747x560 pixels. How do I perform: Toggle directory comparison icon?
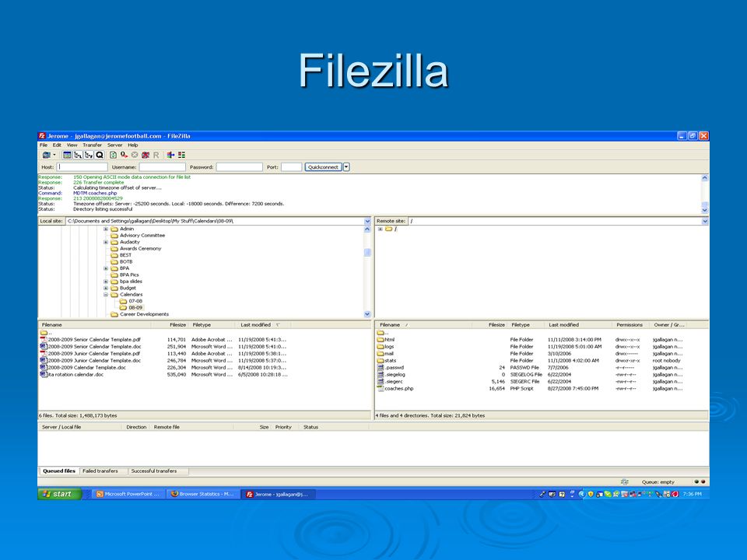click(x=181, y=155)
